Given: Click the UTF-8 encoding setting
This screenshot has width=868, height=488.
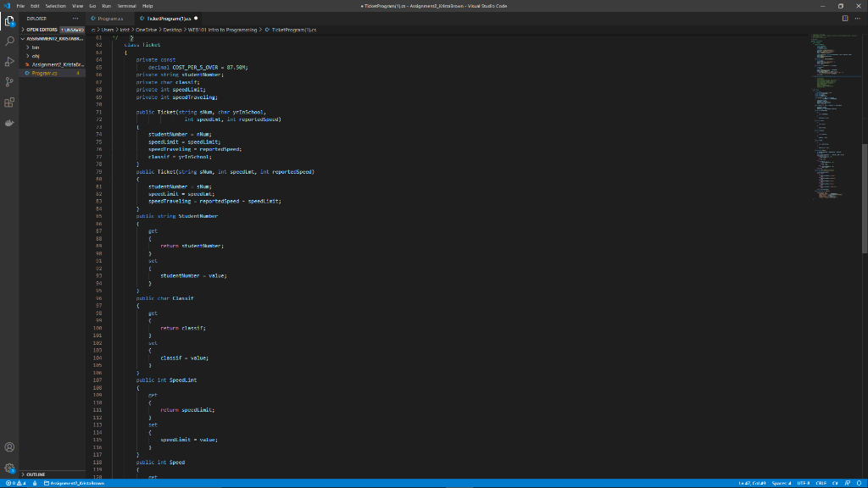Looking at the screenshot, I should 804,483.
